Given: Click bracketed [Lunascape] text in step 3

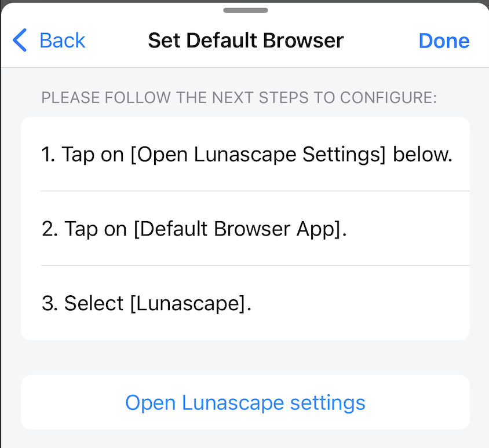Looking at the screenshot, I should 191,303.
